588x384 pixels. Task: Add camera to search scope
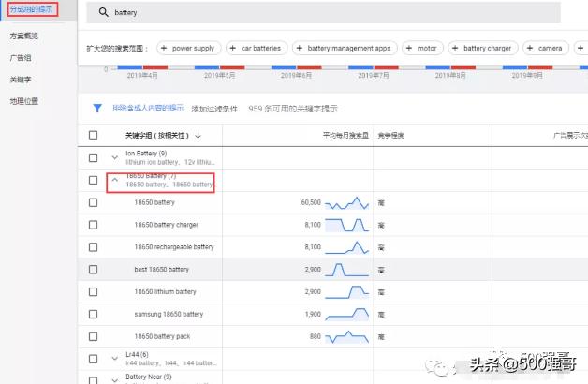546,48
